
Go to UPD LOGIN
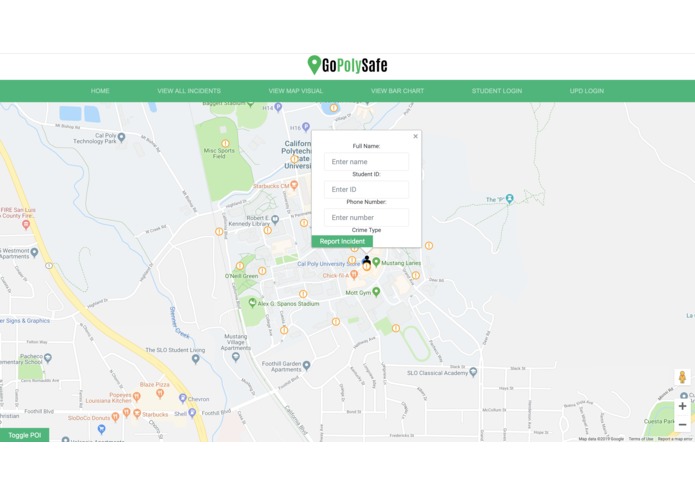pyautogui.click(x=587, y=91)
